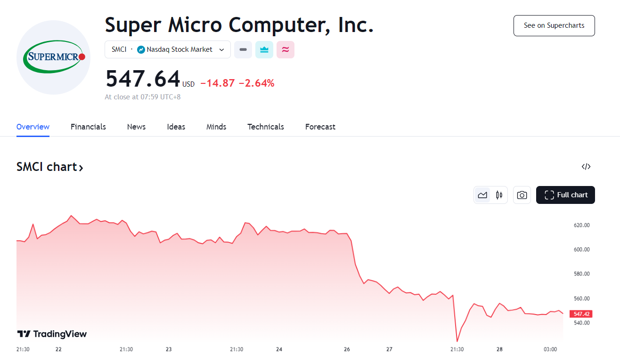Open the Financials tab
Screen dimensions: 620x364
coord(88,127)
